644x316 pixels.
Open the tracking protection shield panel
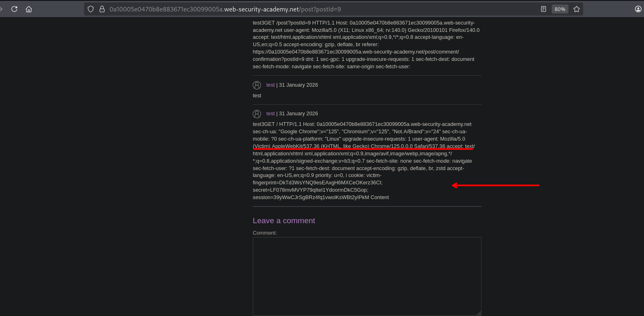pyautogui.click(x=91, y=9)
